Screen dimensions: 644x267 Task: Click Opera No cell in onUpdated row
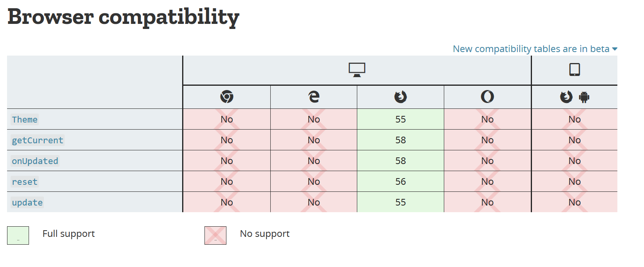coord(487,161)
